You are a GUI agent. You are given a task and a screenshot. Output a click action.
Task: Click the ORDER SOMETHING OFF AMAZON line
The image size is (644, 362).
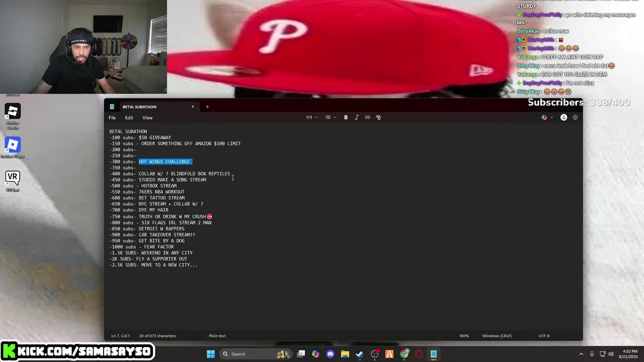175,144
